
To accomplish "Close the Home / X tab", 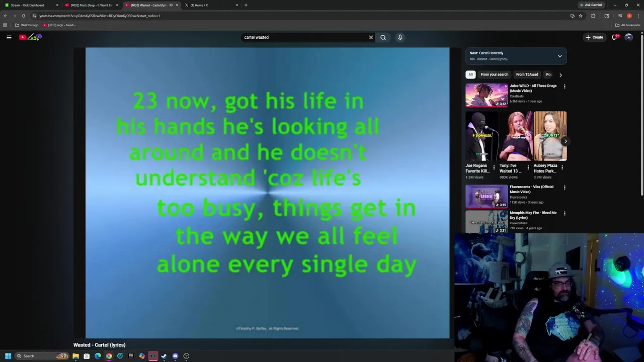I will point(237,5).
